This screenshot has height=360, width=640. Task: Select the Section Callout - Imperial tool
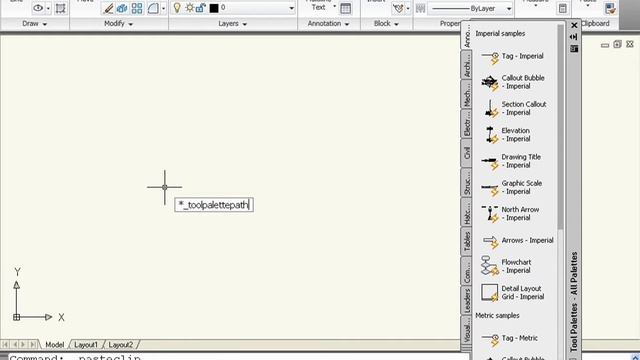coord(513,109)
